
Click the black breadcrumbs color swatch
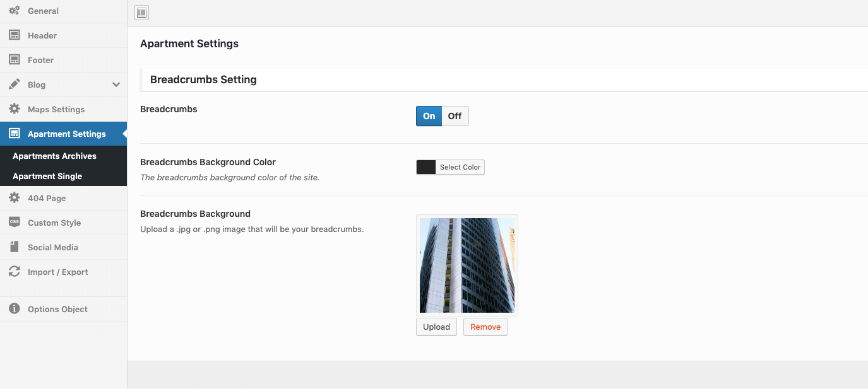click(426, 167)
